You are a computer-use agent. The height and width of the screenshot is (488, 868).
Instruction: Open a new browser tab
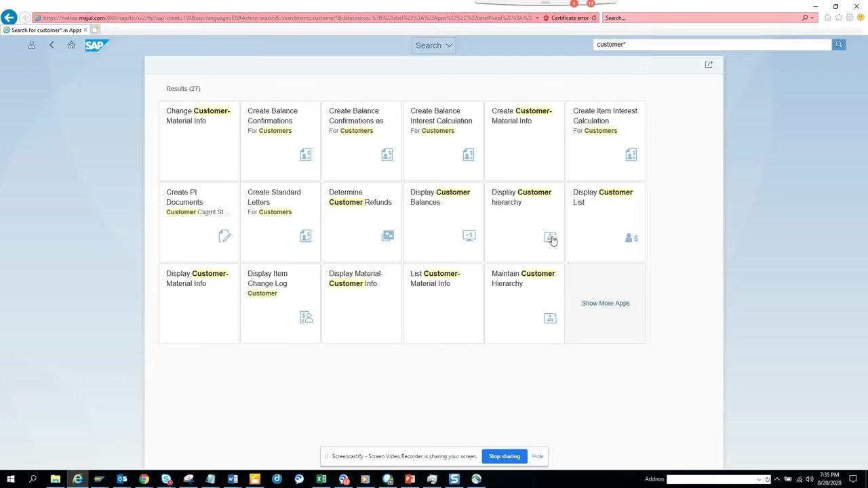click(96, 30)
